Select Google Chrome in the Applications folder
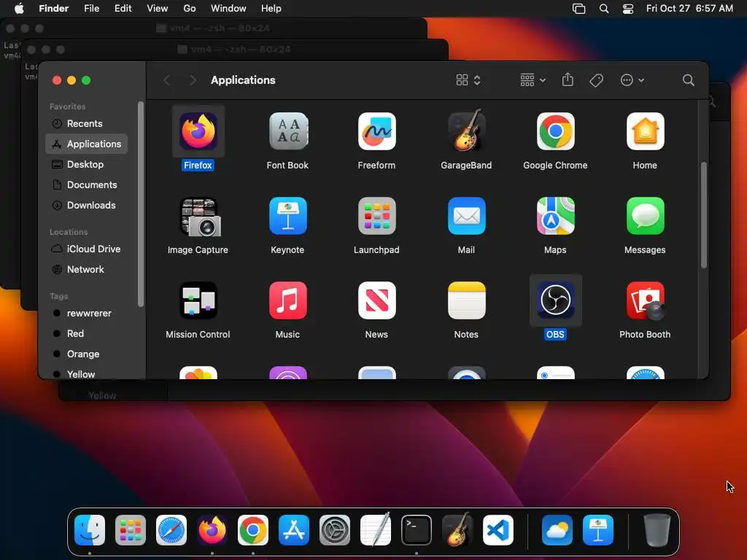The height and width of the screenshot is (560, 747). (x=555, y=131)
